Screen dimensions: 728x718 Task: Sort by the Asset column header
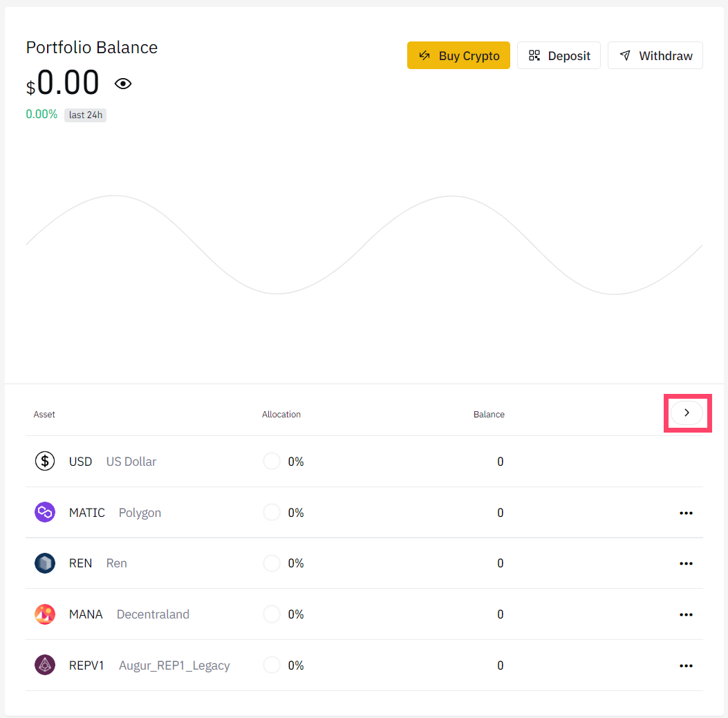[x=44, y=415]
